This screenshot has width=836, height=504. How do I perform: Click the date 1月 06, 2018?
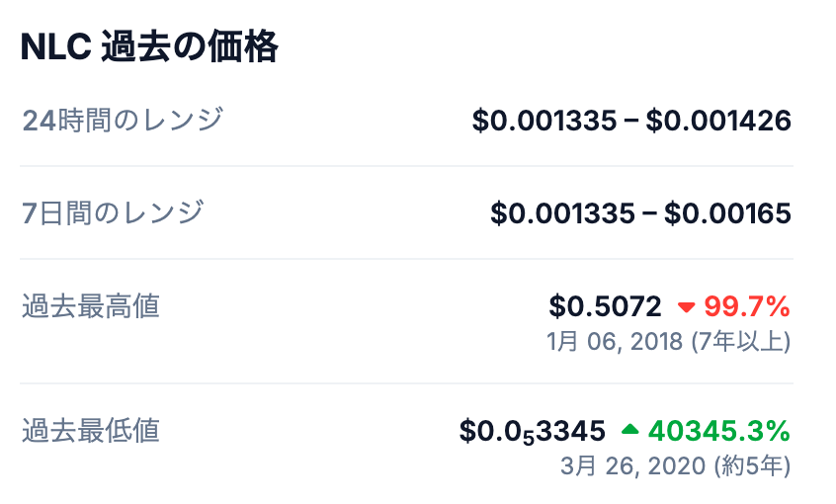pos(615,341)
